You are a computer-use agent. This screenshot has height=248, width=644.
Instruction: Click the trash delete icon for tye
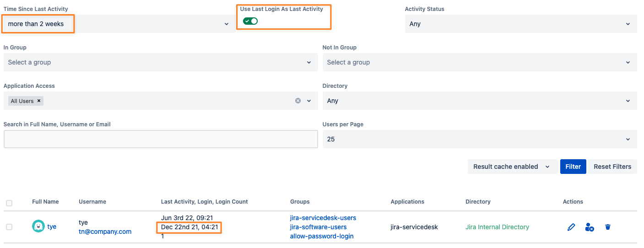(x=608, y=227)
